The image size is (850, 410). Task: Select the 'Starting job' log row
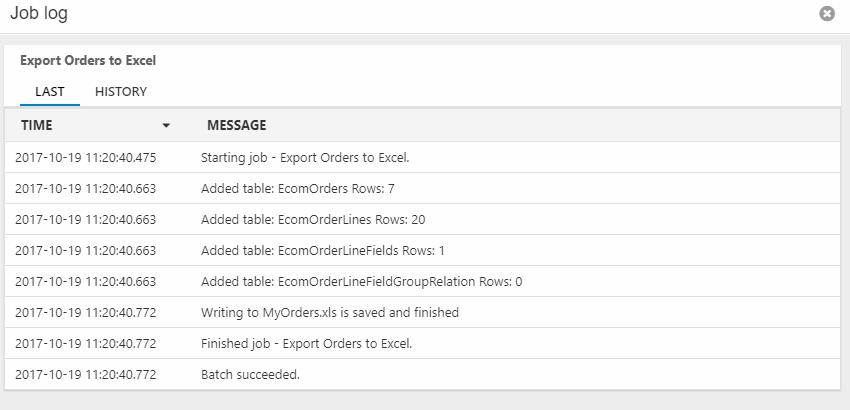tap(305, 157)
